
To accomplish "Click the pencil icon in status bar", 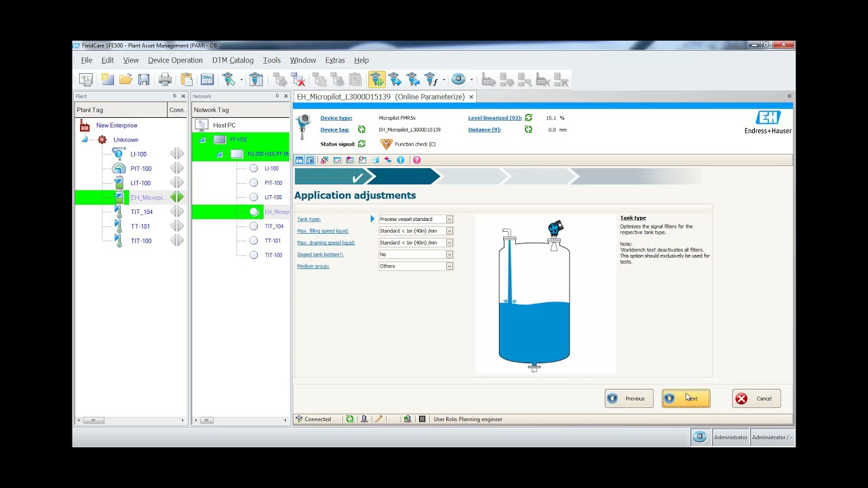I will pyautogui.click(x=378, y=419).
